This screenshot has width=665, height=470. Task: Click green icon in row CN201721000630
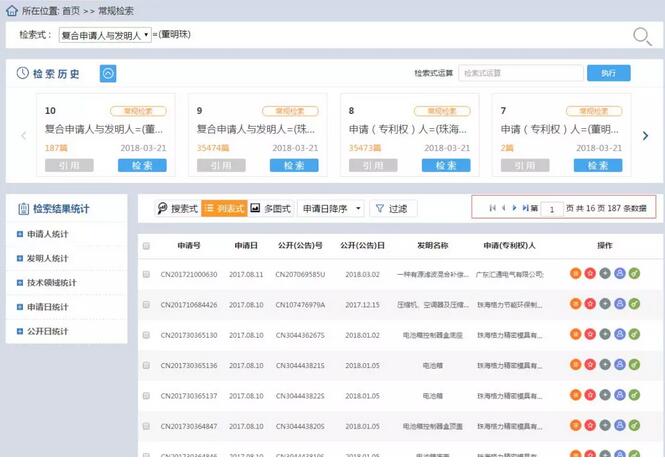634,274
